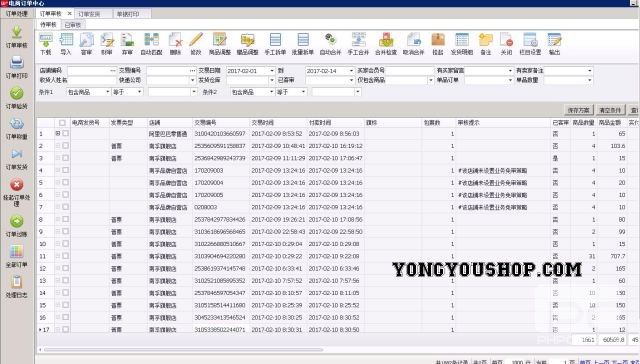Open the 有买家留言 dropdown

510,71
